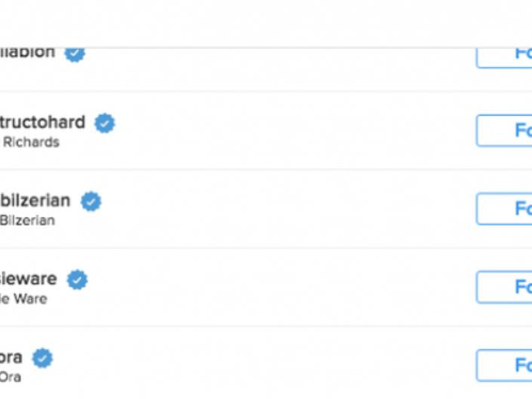
Task: Click the Ora display name subtitle
Action: click(x=11, y=377)
